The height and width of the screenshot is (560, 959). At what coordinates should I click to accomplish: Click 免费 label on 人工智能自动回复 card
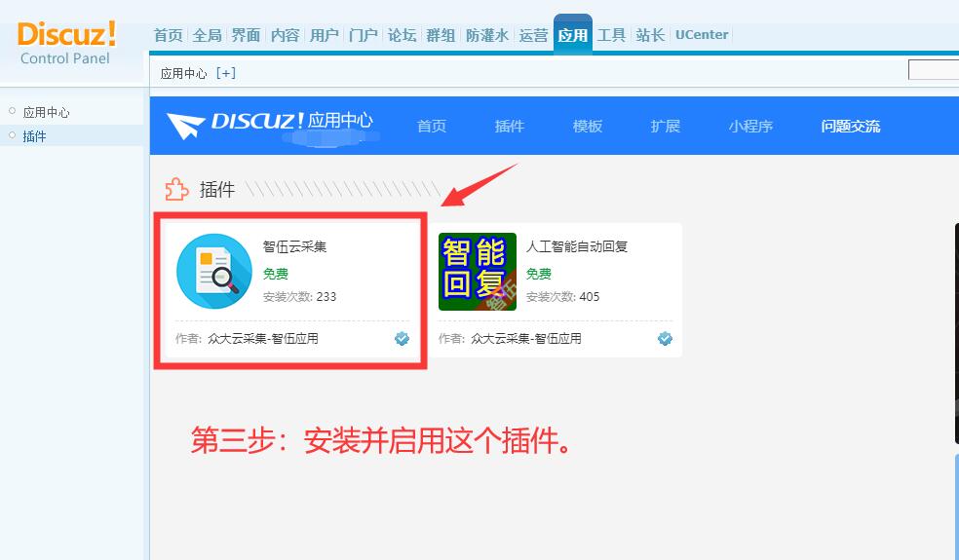(x=539, y=274)
